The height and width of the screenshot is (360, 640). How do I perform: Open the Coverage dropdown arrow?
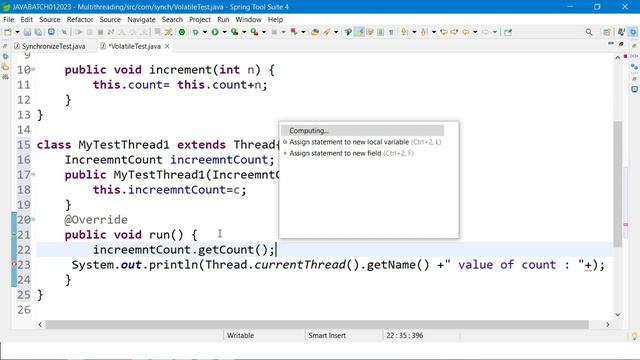click(244, 32)
